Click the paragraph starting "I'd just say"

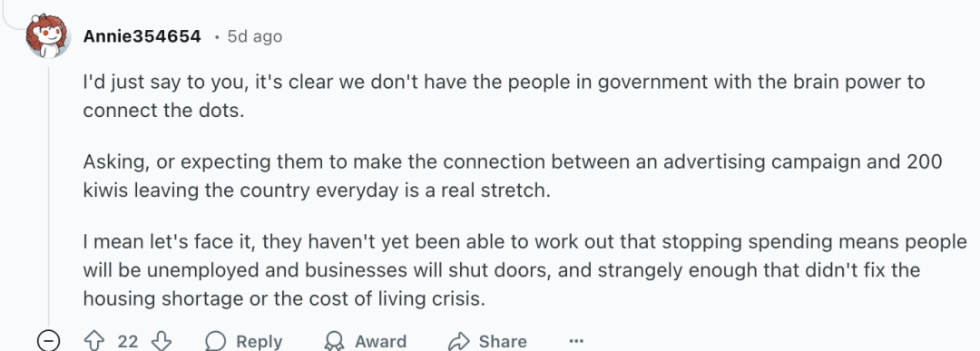(504, 96)
